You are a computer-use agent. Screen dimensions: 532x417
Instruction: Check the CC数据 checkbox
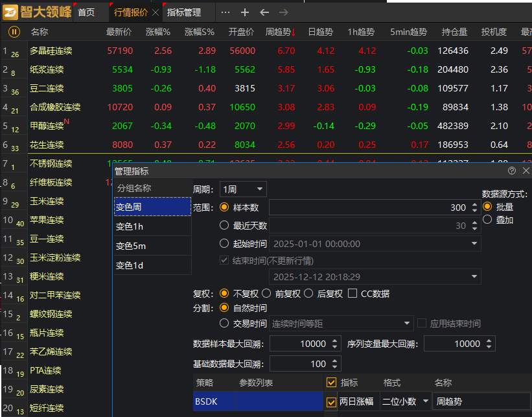pos(353,293)
